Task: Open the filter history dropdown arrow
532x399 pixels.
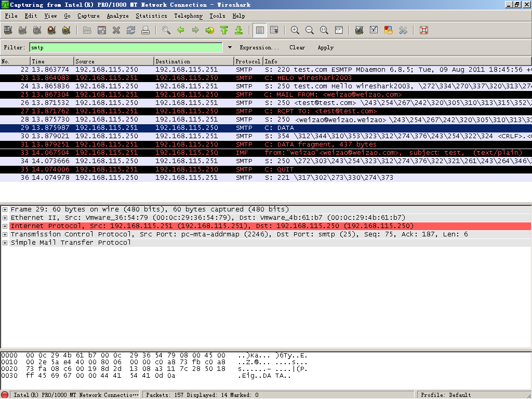Action: tap(230, 47)
